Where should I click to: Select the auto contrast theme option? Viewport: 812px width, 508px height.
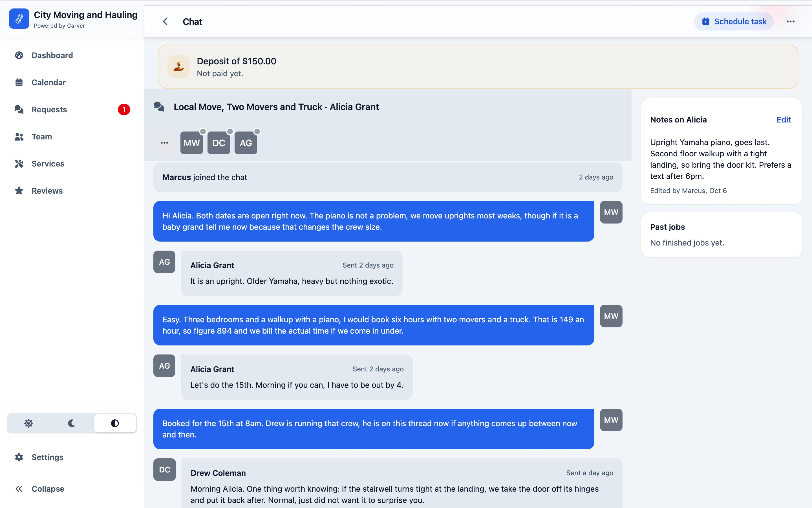(x=115, y=423)
